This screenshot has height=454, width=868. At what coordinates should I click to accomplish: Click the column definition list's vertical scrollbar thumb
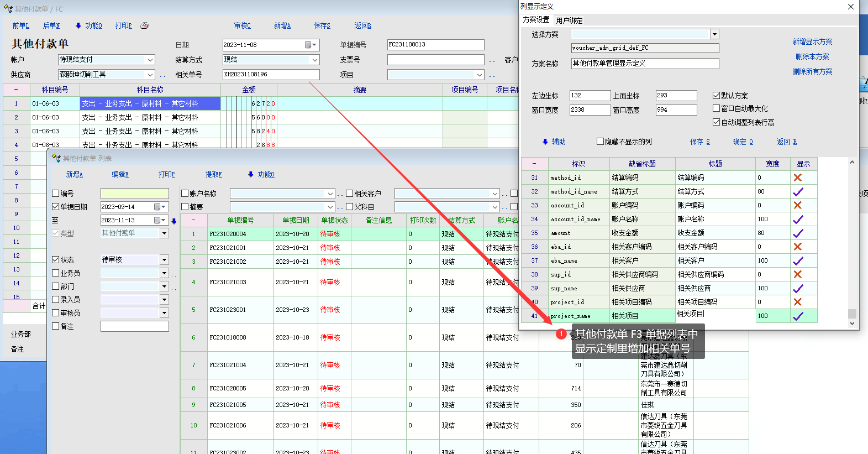tap(852, 313)
